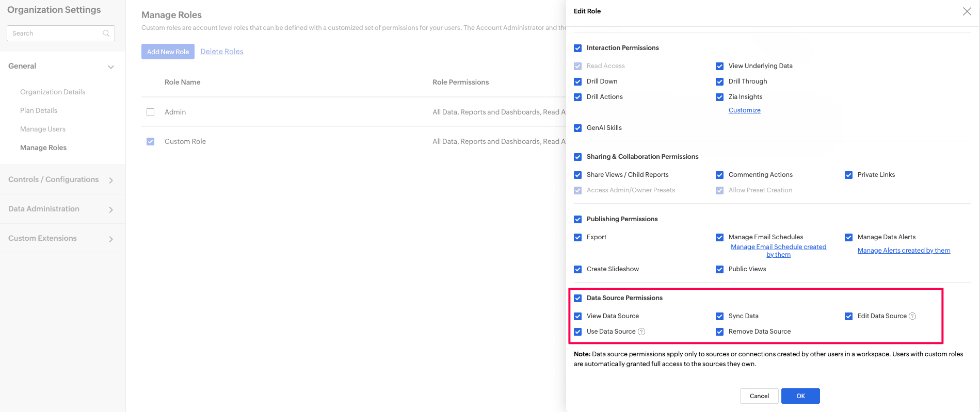
Task: Toggle Interaction Permissions checkbox
Action: [578, 48]
